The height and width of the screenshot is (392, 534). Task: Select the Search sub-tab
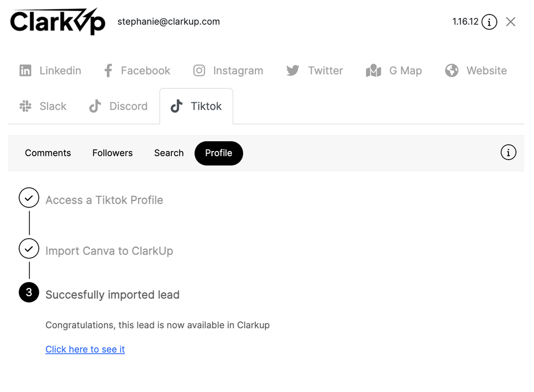pyautogui.click(x=169, y=153)
